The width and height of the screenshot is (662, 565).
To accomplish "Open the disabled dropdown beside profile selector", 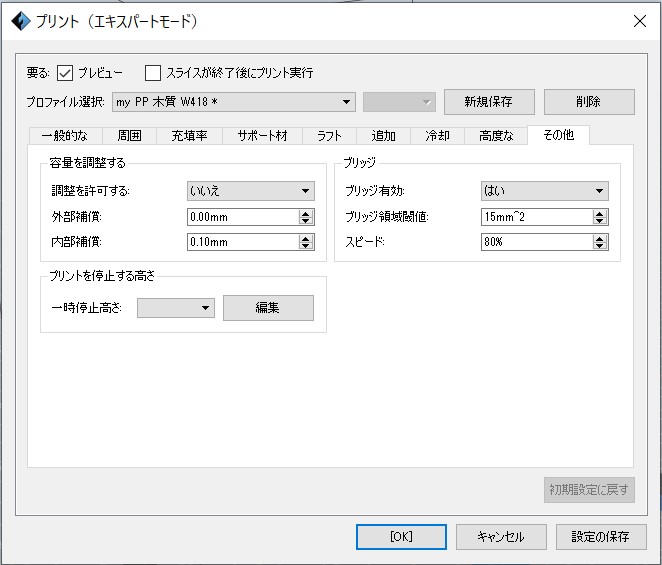I will [399, 102].
